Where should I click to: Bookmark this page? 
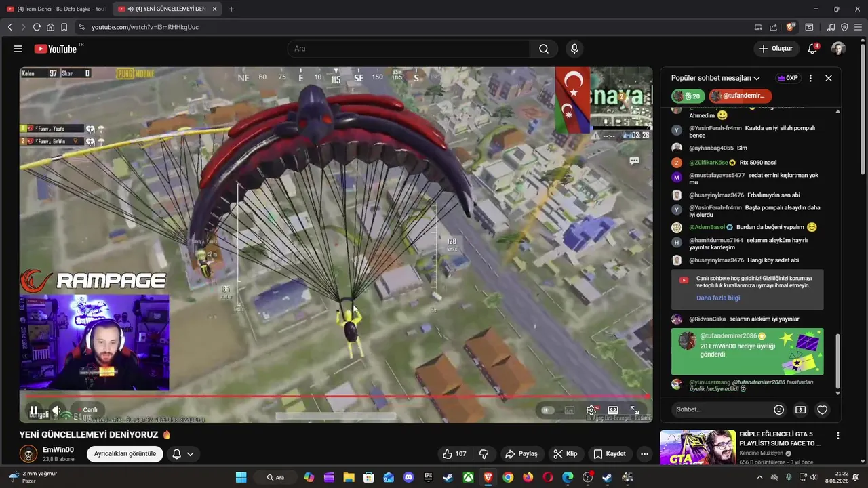pos(64,27)
